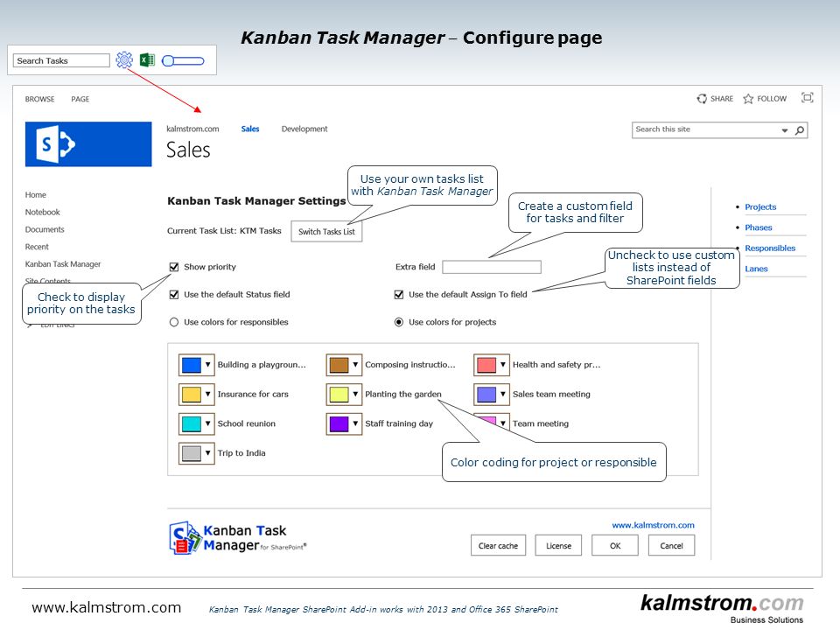This screenshot has width=840, height=630.
Task: Click the SharePoint logo tile
Action: point(88,144)
